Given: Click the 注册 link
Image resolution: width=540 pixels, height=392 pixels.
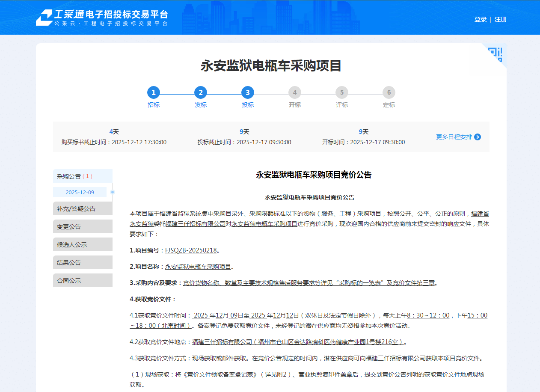Looking at the screenshot, I should (x=501, y=19).
